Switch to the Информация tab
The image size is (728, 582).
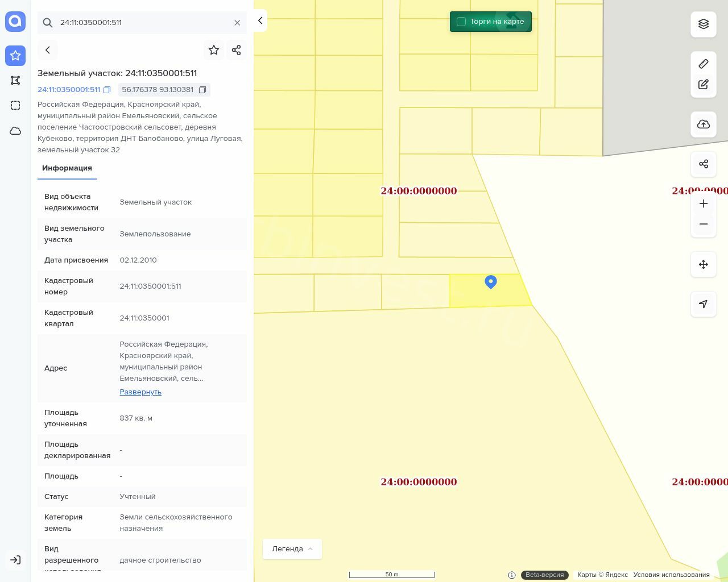(x=67, y=168)
